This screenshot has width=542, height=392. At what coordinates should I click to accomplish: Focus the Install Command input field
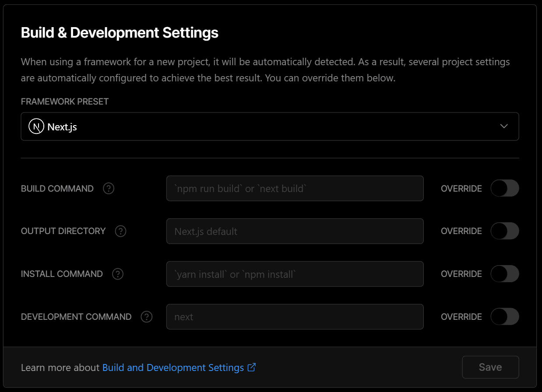pyautogui.click(x=295, y=274)
